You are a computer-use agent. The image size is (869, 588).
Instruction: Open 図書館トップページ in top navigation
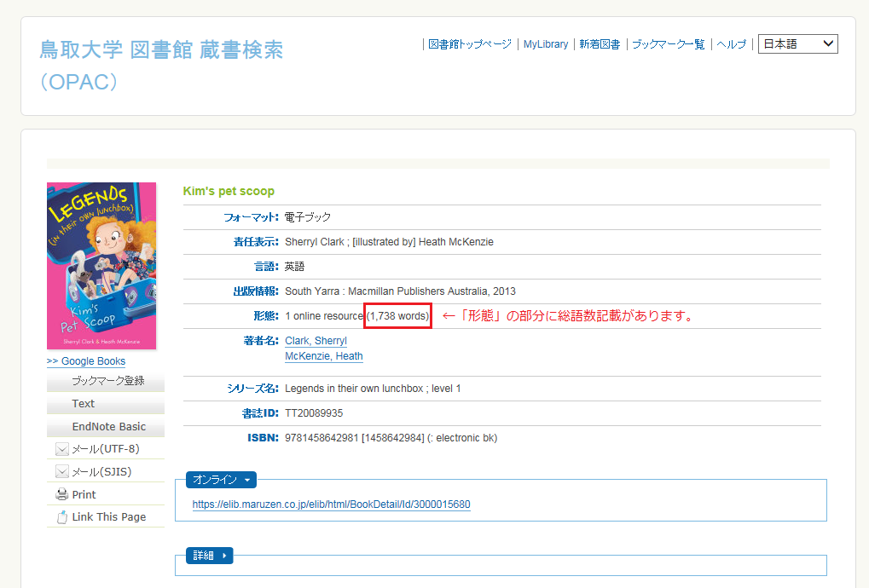click(x=469, y=44)
